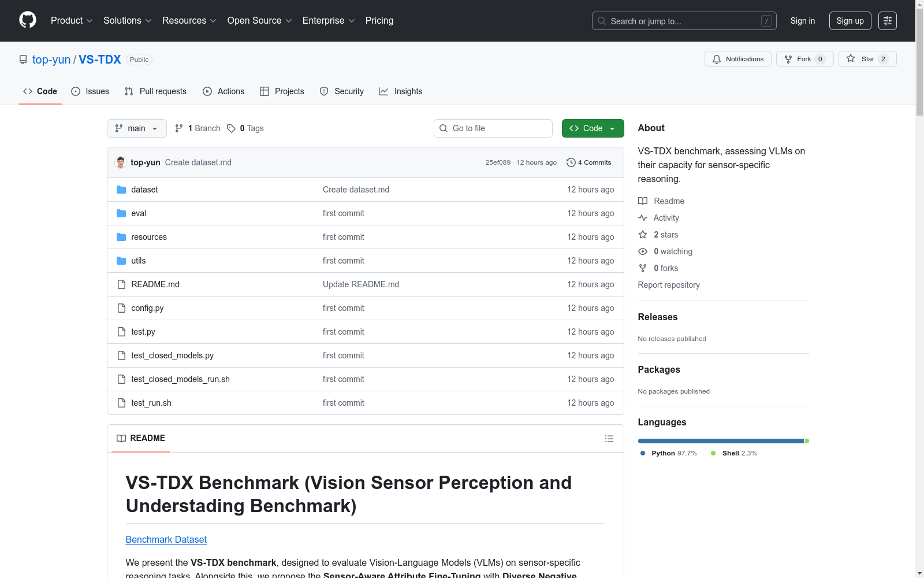Image resolution: width=924 pixels, height=578 pixels.
Task: Click the repository icon before top-yun
Action: [x=23, y=60]
